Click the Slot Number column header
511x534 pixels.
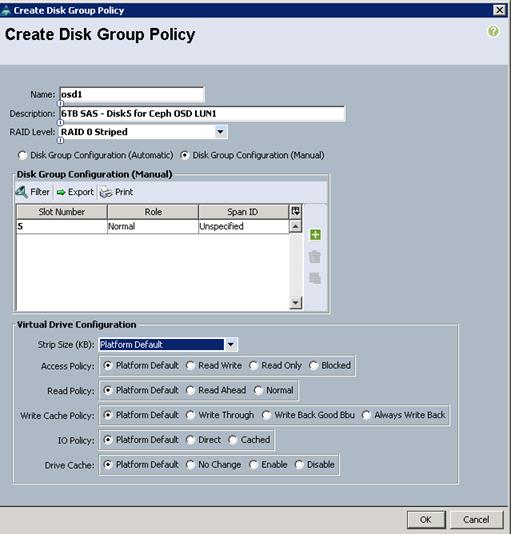[62, 212]
